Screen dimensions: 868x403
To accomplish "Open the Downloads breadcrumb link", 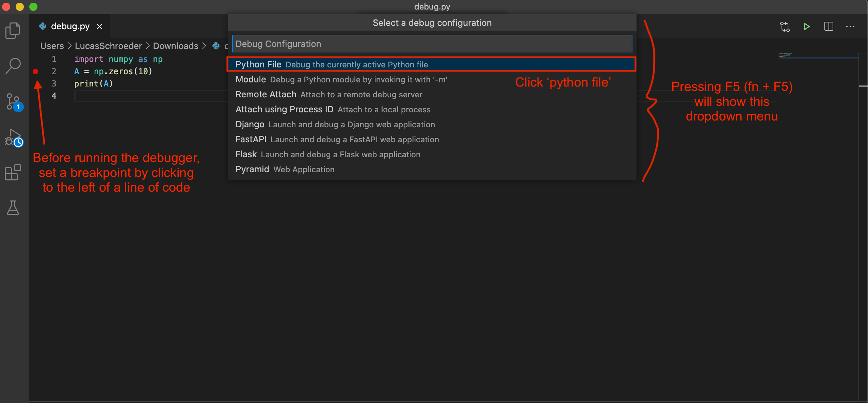I will click(x=175, y=46).
